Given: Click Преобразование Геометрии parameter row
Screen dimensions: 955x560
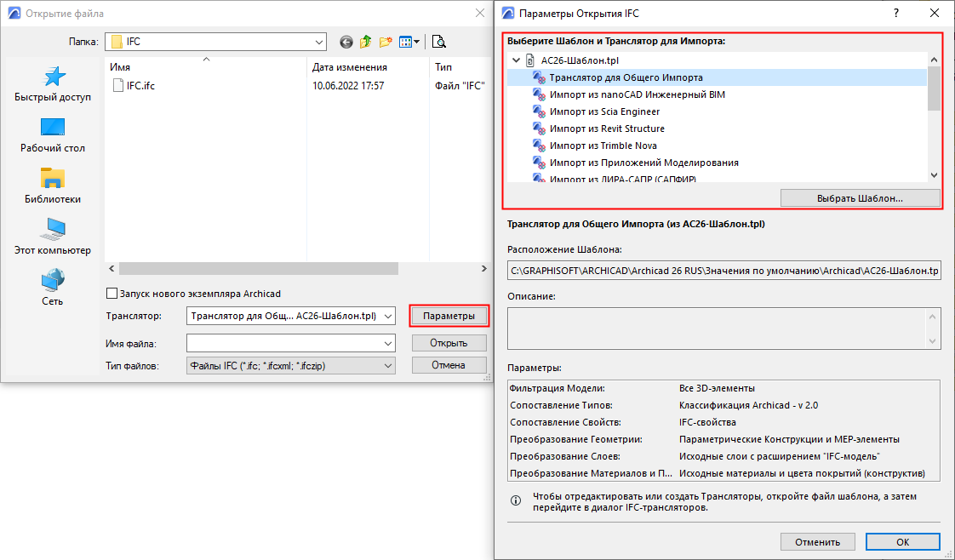Looking at the screenshot, I should (723, 439).
